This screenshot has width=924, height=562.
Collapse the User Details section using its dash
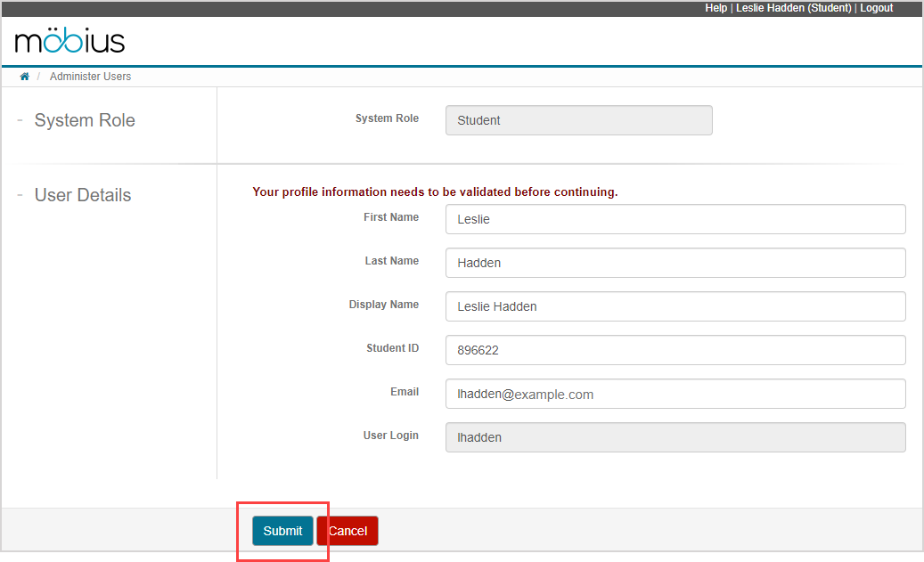pyautogui.click(x=20, y=195)
